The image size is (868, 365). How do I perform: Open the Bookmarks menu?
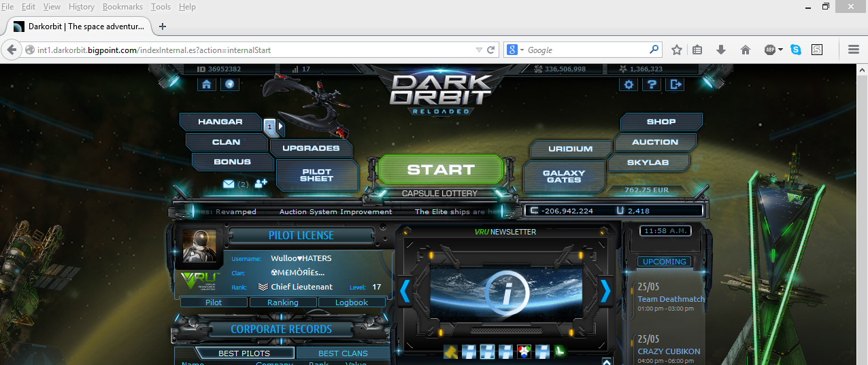124,7
